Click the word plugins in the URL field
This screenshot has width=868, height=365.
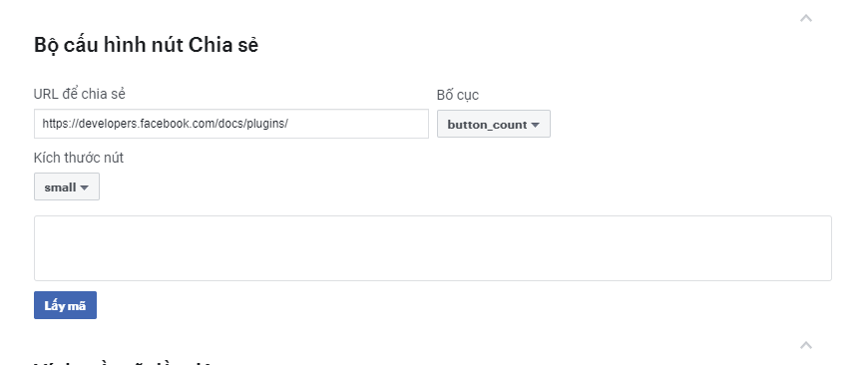[x=268, y=124]
